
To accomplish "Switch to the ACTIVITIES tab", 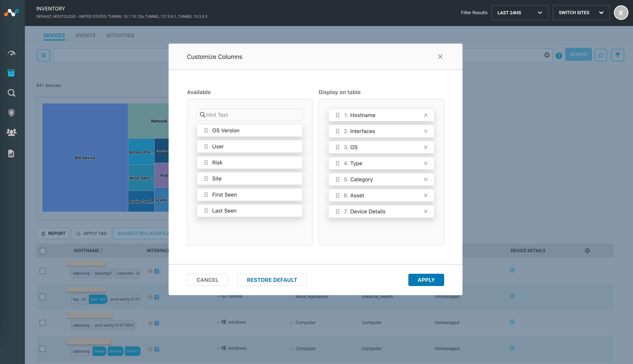I will click(120, 35).
